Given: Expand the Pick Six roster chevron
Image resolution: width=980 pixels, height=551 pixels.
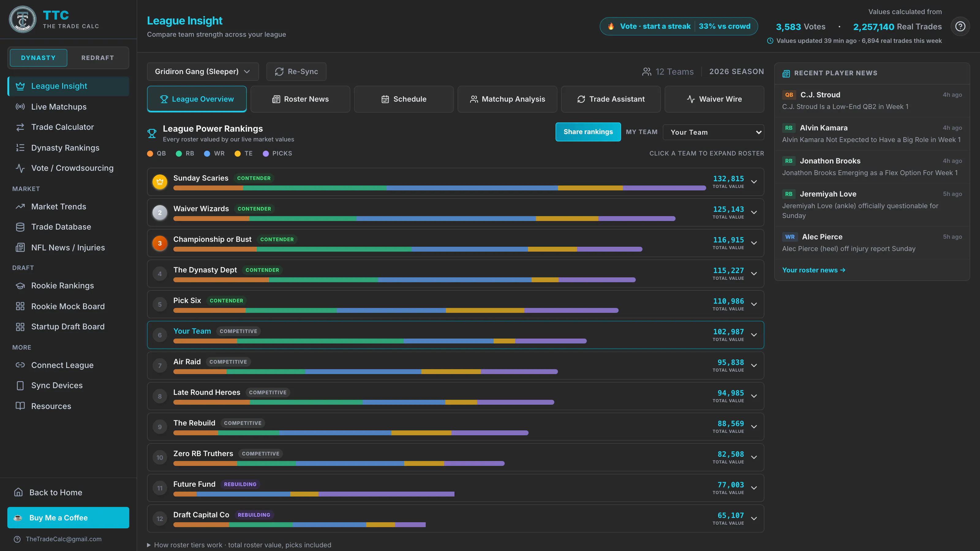Looking at the screenshot, I should pos(754,304).
